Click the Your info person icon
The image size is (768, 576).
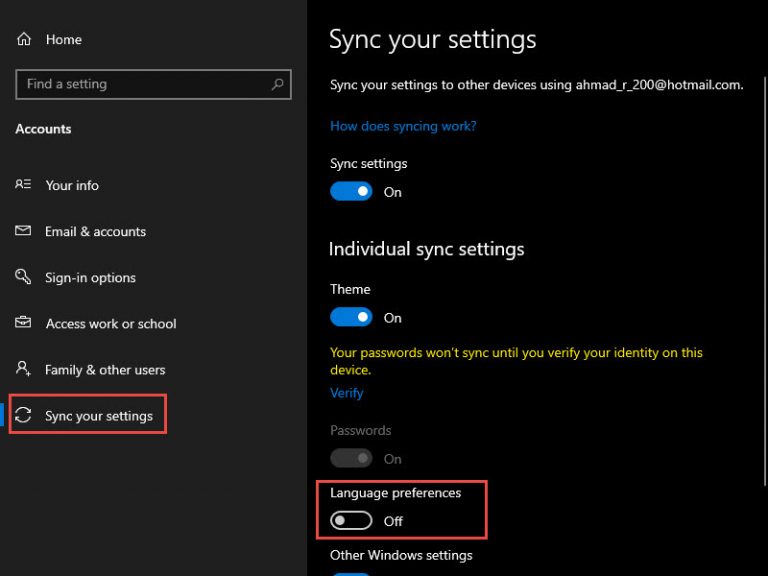click(23, 184)
